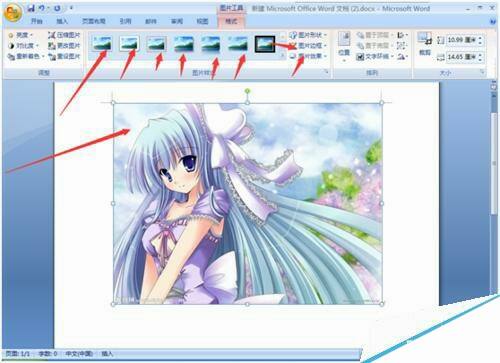Open the 对比度 (Contrast) dropdown
The height and width of the screenshot is (363, 500).
point(23,46)
